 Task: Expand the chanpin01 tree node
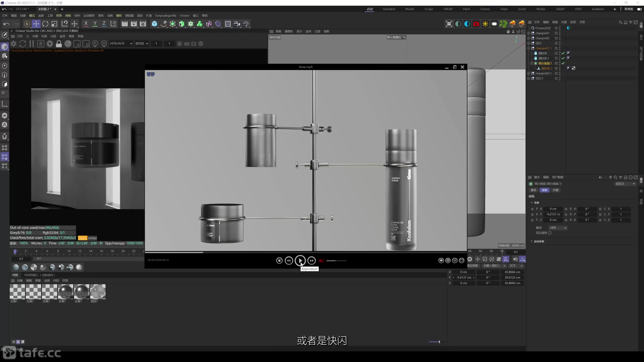pos(529,33)
